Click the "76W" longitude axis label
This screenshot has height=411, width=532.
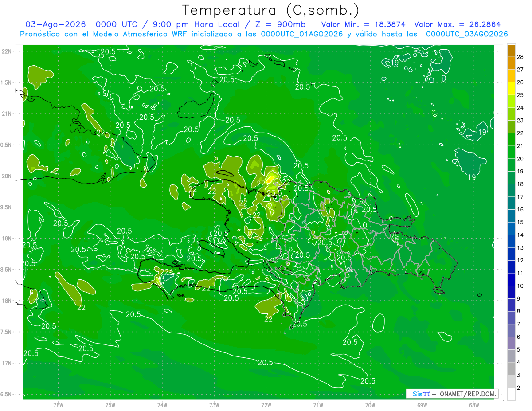[58, 405]
